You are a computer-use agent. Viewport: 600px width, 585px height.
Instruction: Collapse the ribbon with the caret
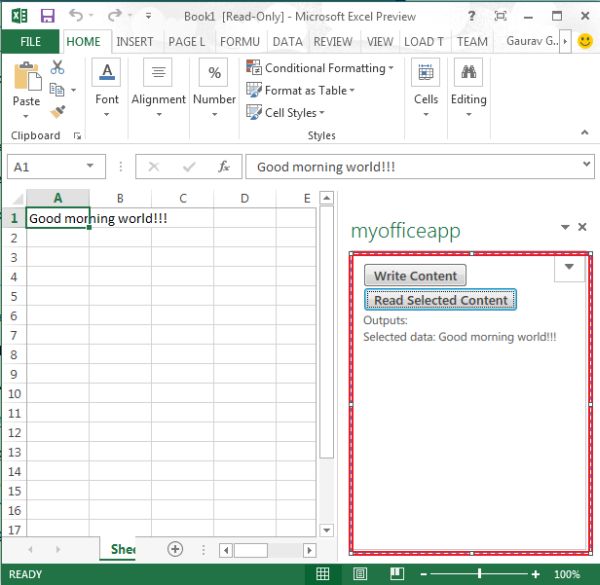coord(584,132)
